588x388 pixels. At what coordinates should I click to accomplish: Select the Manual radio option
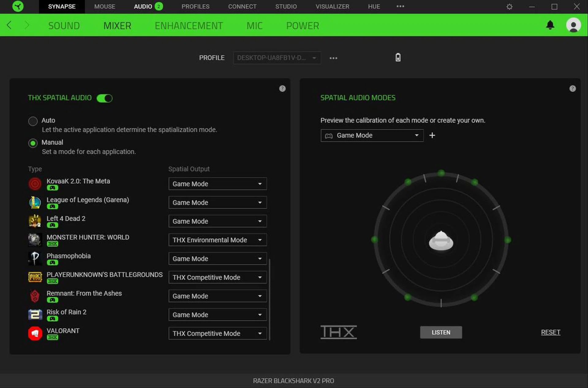[x=33, y=143]
